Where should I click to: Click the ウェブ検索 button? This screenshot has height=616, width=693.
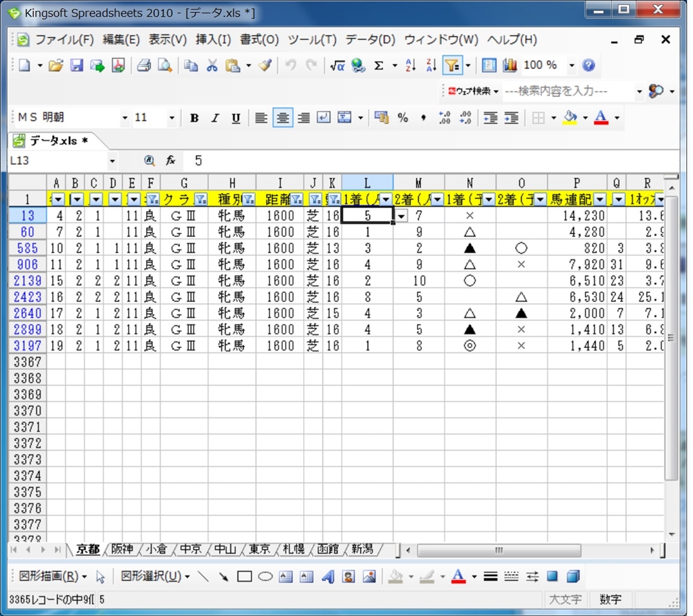click(x=472, y=91)
